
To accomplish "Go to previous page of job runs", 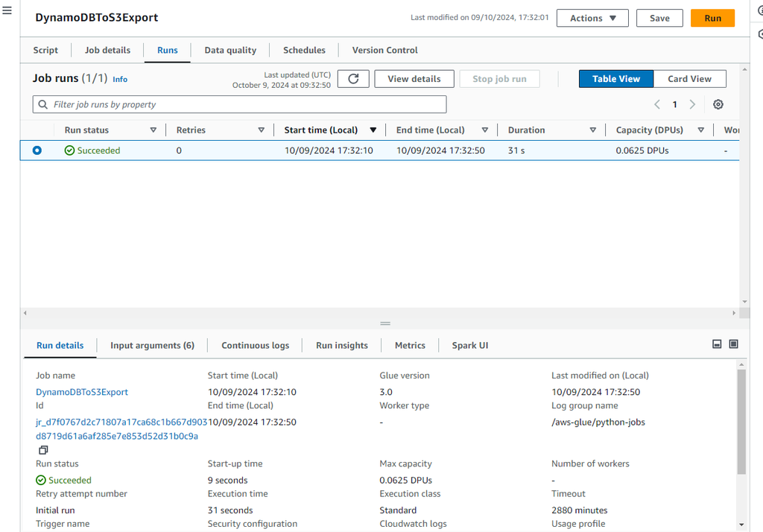I will [x=657, y=104].
